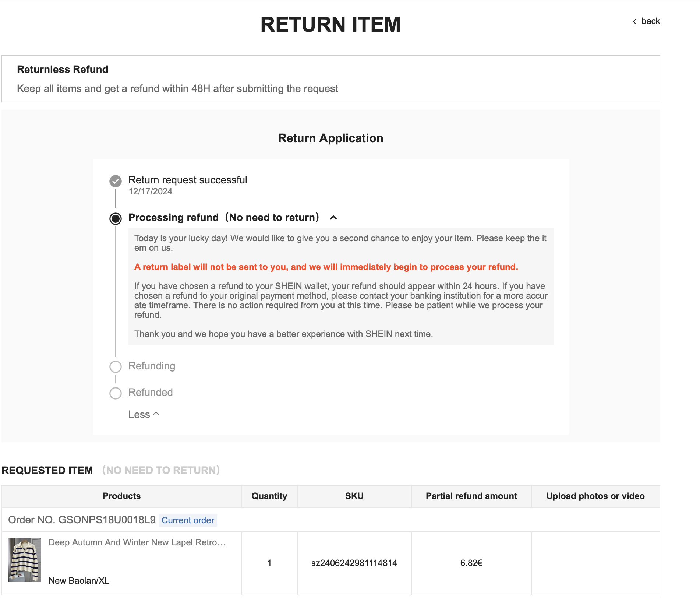Click the Products column header

coord(121,496)
